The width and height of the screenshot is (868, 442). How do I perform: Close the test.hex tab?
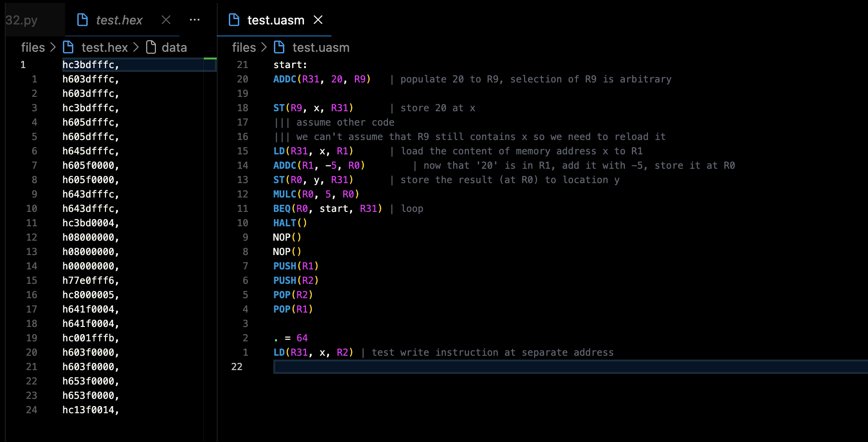166,20
